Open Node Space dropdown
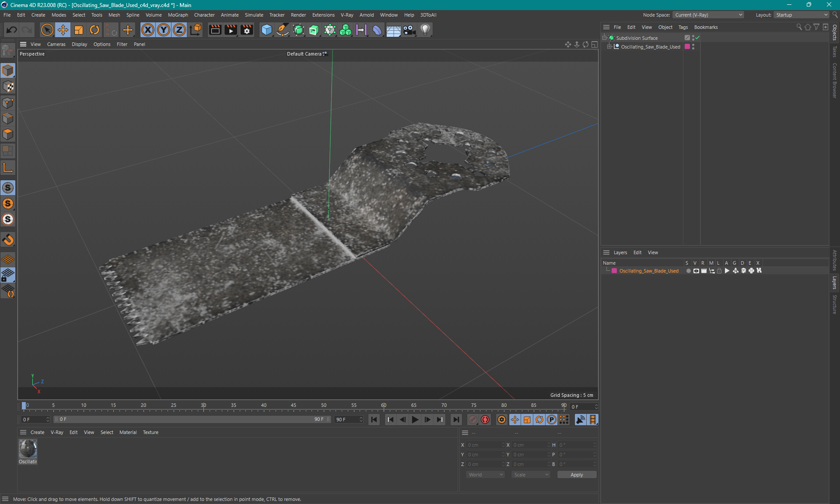The width and height of the screenshot is (840, 504). pos(708,15)
